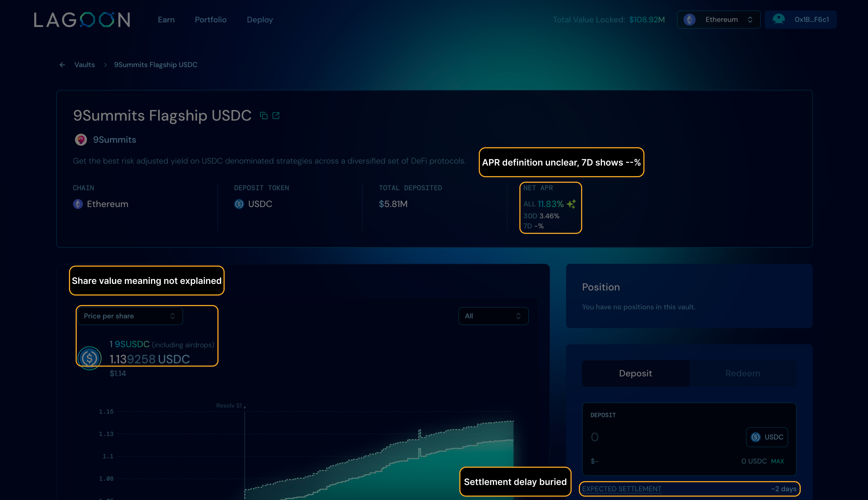Switch to the Redeem tab
The width and height of the screenshot is (868, 500).
(743, 373)
